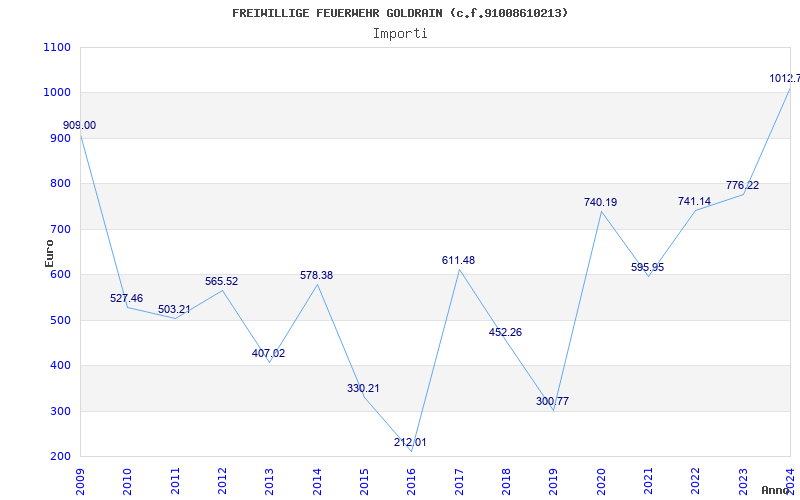
Task: Select the 2016 x-axis year label
Action: (x=411, y=479)
